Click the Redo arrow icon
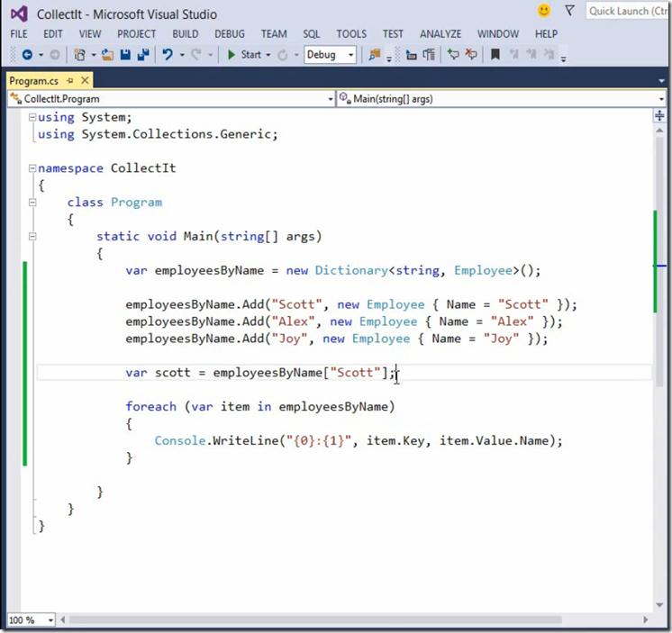Viewport: 672px width, 633px height. 196,54
